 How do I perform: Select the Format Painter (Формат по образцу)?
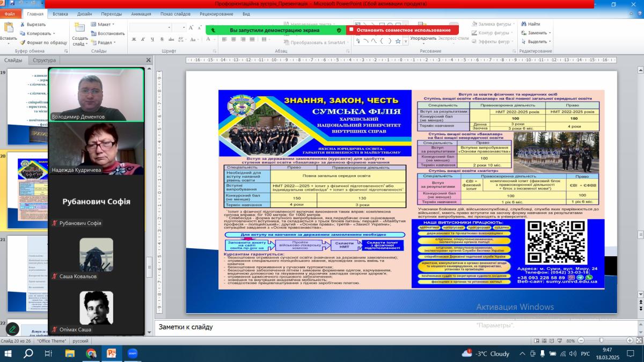point(42,42)
